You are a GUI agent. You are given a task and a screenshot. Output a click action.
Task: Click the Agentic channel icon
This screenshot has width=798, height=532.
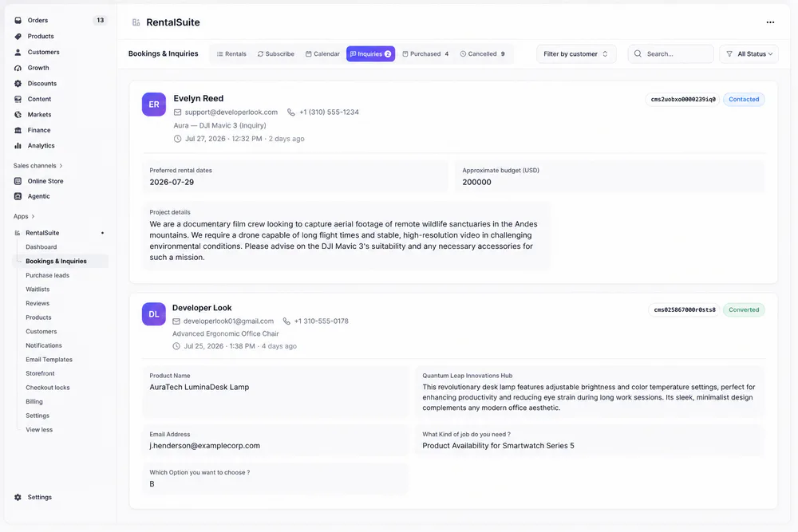pyautogui.click(x=18, y=196)
